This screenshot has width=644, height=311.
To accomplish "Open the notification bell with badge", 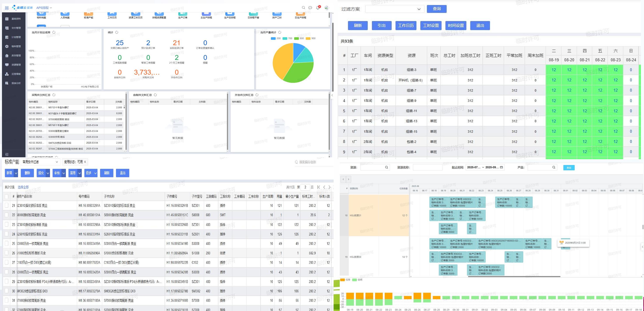I will [x=318, y=8].
